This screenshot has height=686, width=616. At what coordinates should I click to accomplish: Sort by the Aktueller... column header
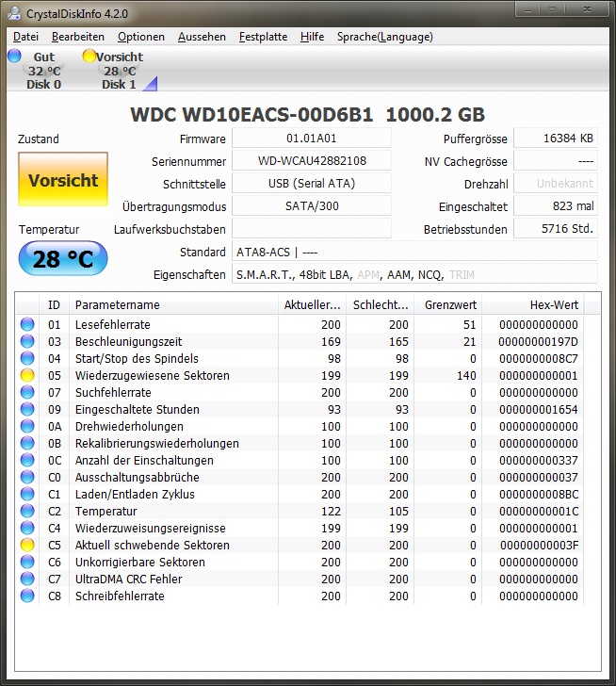point(312,305)
